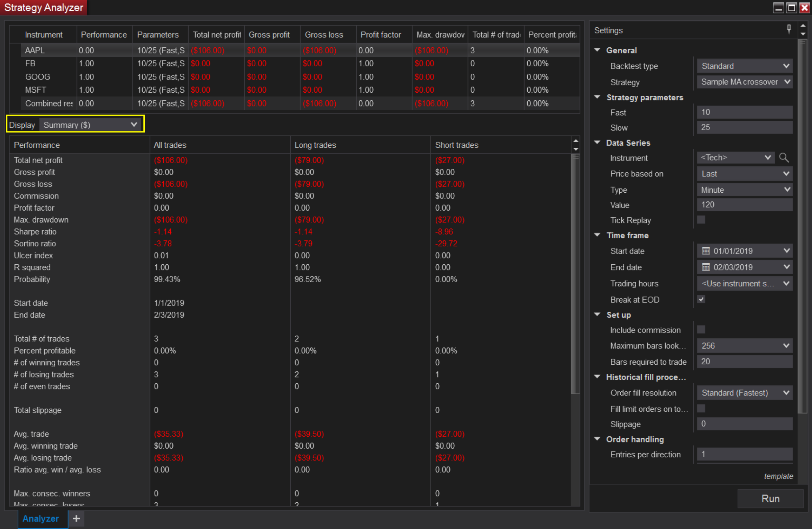Collapse the Time frame section
This screenshot has width=812, height=529.
click(597, 235)
